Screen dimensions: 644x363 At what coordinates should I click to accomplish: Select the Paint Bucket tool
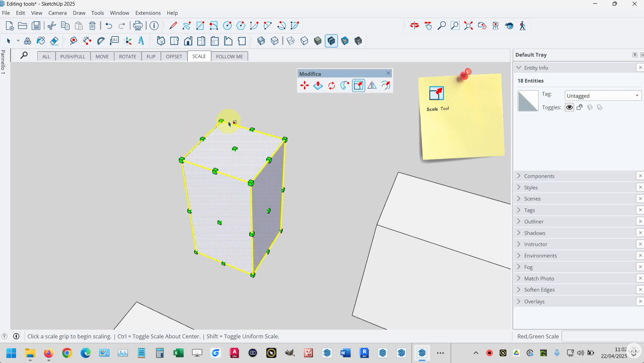pyautogui.click(x=41, y=41)
